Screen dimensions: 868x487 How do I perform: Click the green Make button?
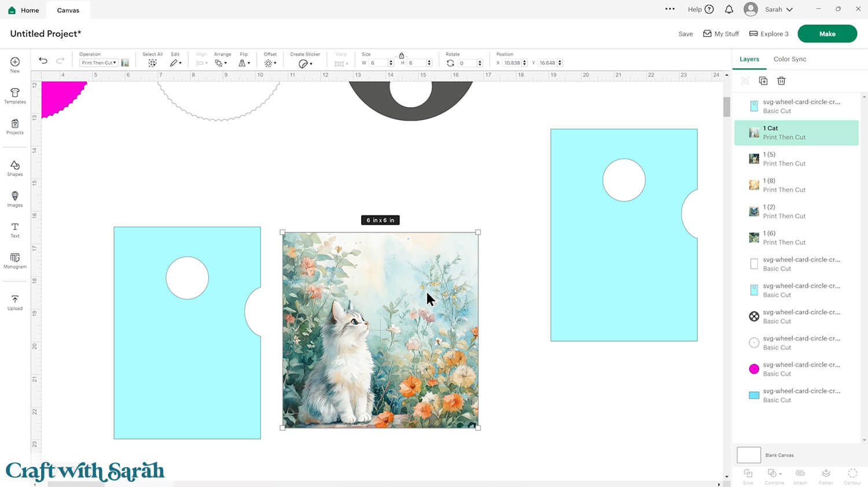(x=827, y=34)
